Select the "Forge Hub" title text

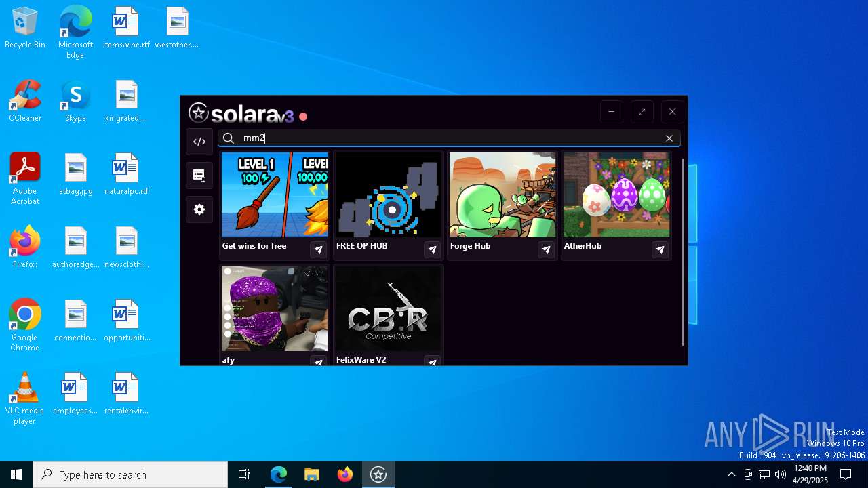tap(470, 246)
